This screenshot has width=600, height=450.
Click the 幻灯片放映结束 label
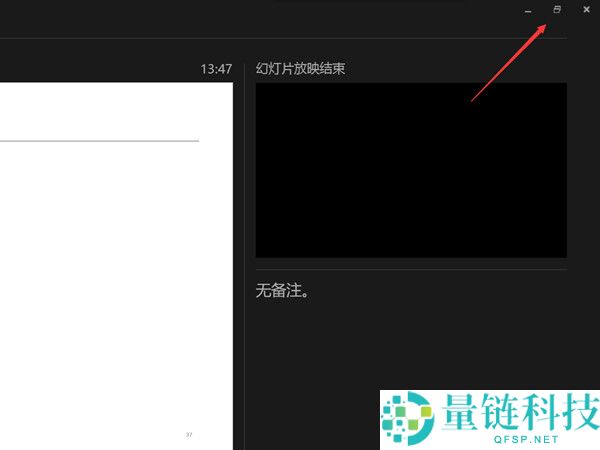point(301,69)
